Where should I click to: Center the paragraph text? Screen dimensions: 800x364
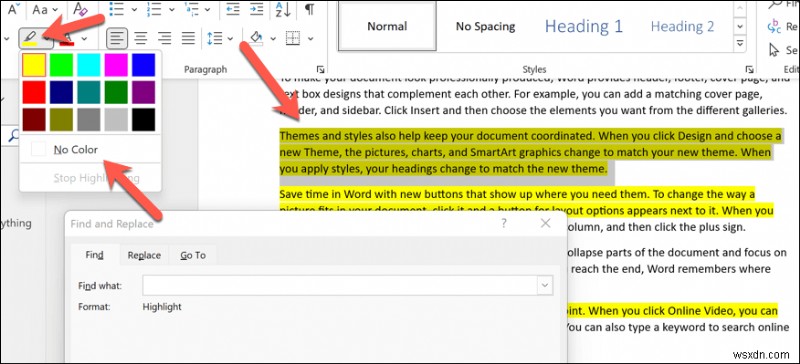(x=141, y=38)
